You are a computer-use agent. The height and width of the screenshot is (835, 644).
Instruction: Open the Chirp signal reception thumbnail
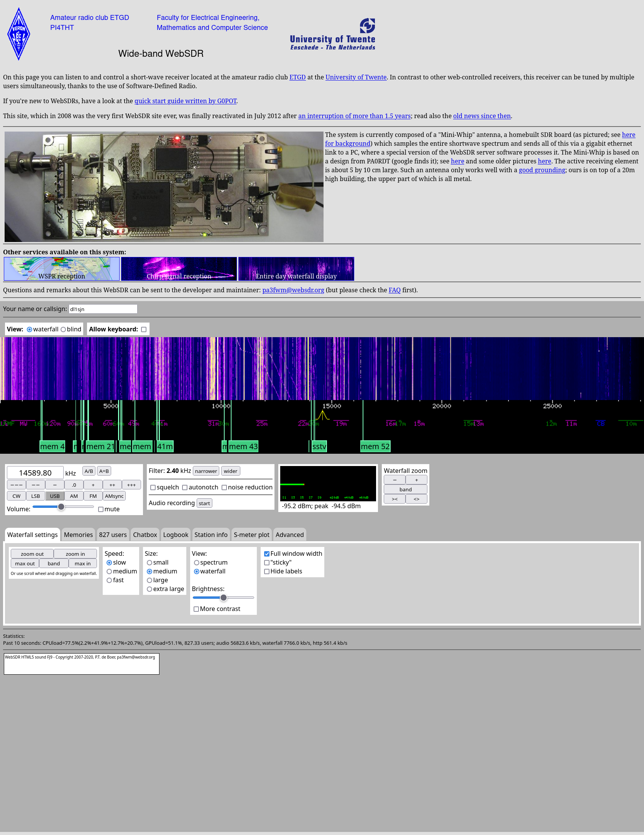click(x=179, y=269)
